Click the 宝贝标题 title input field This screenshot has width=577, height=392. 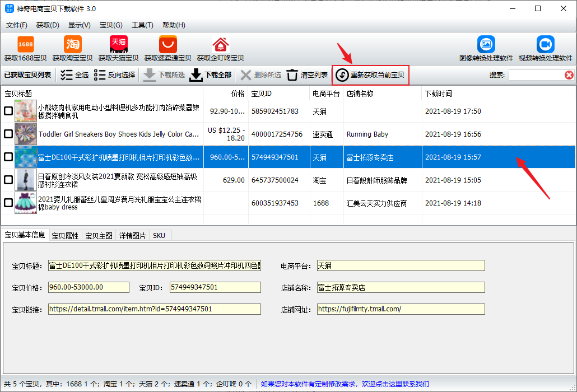click(x=155, y=265)
